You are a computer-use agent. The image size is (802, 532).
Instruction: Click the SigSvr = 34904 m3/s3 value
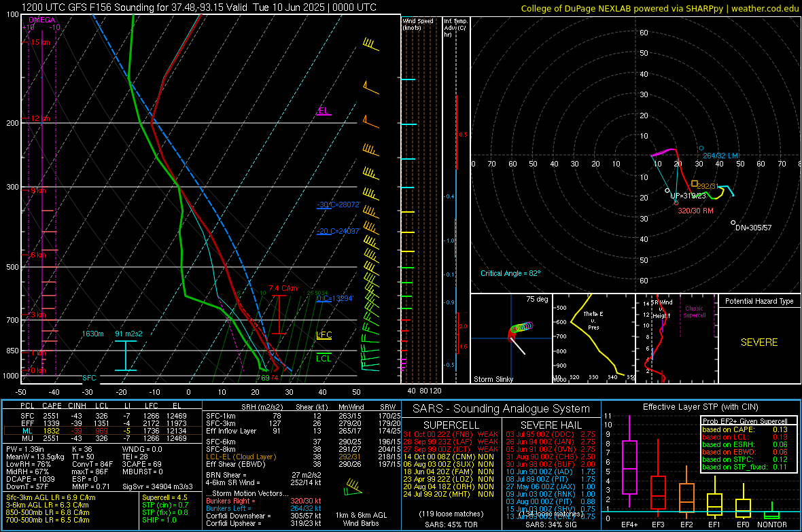pyautogui.click(x=158, y=486)
